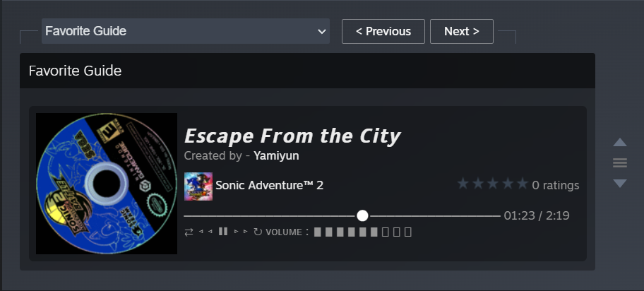The image size is (644, 291).
Task: Click the Sonic disc guide thumbnail
Action: (x=107, y=184)
